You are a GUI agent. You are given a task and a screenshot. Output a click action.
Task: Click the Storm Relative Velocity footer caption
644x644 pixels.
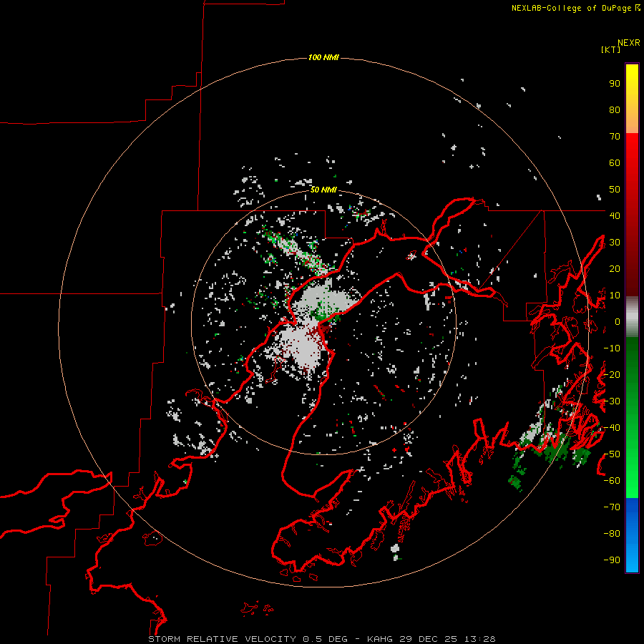click(x=321, y=639)
